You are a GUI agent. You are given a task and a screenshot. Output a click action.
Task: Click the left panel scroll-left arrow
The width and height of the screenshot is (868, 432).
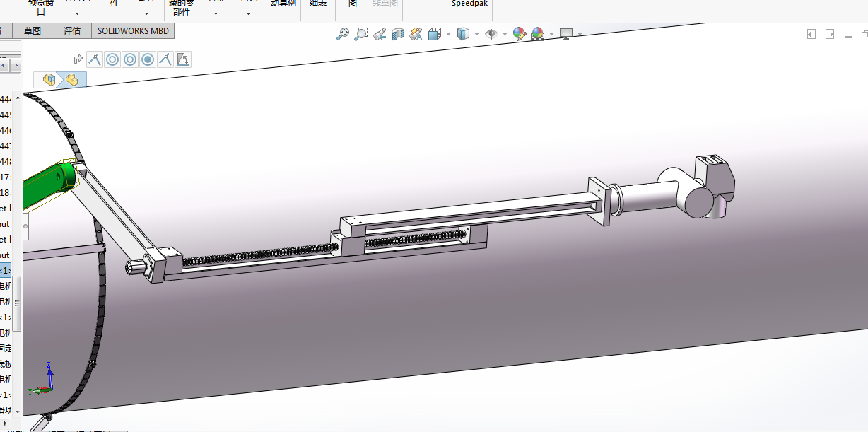(x=4, y=66)
